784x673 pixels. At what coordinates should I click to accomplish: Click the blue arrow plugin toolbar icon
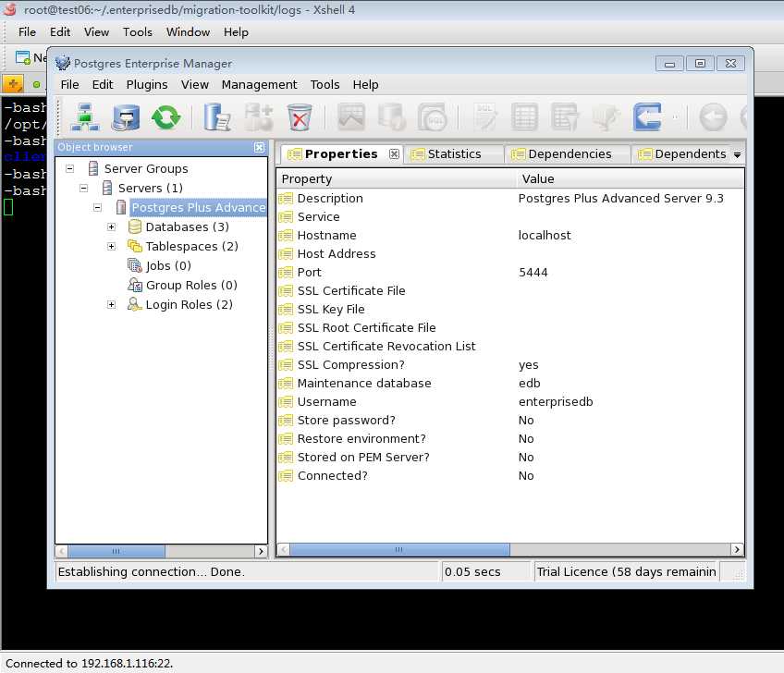coord(647,117)
